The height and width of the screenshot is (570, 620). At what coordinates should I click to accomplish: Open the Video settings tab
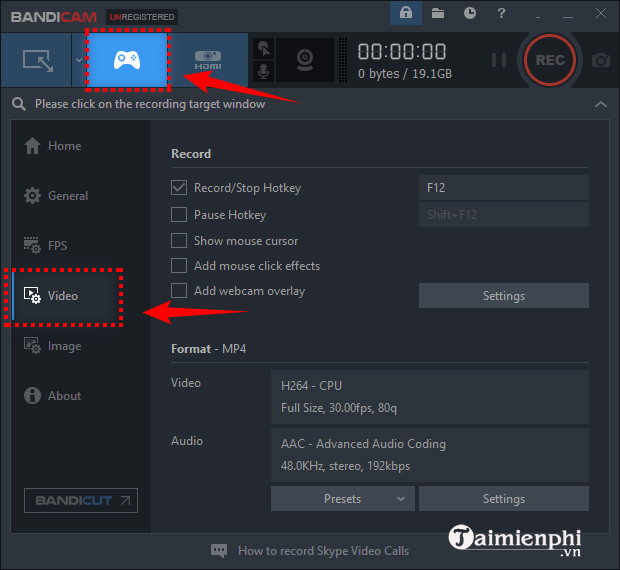81,296
